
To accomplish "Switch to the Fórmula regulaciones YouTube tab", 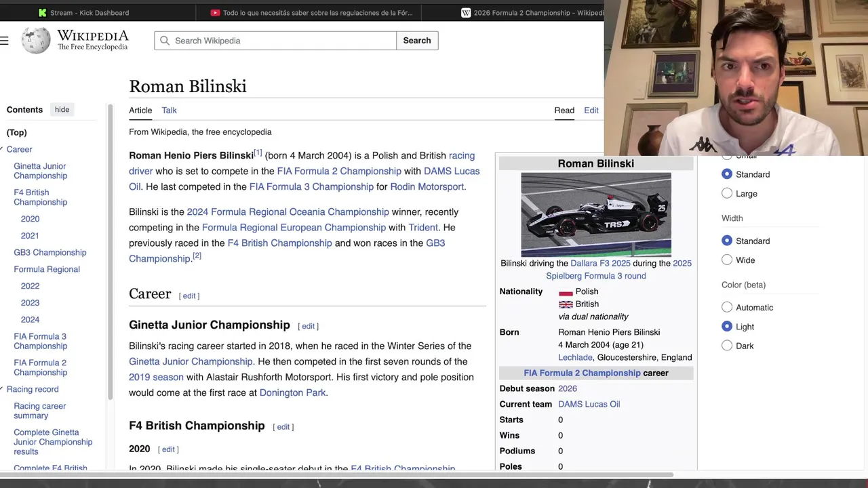I will coord(317,13).
